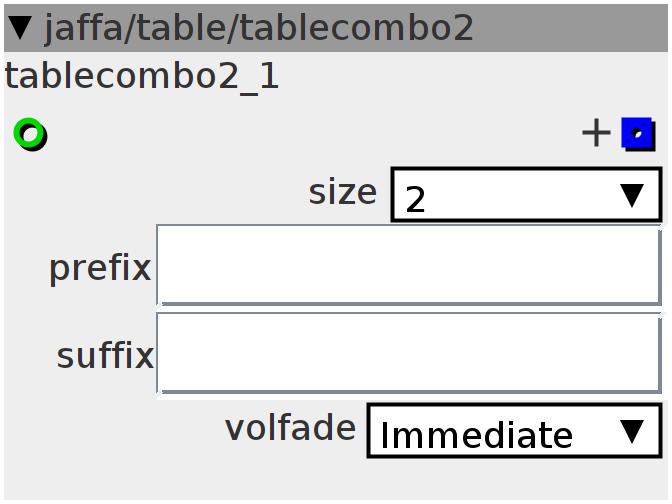Screen dimensions: 672x504
Task: Focus the prefix text field
Action: pos(409,265)
